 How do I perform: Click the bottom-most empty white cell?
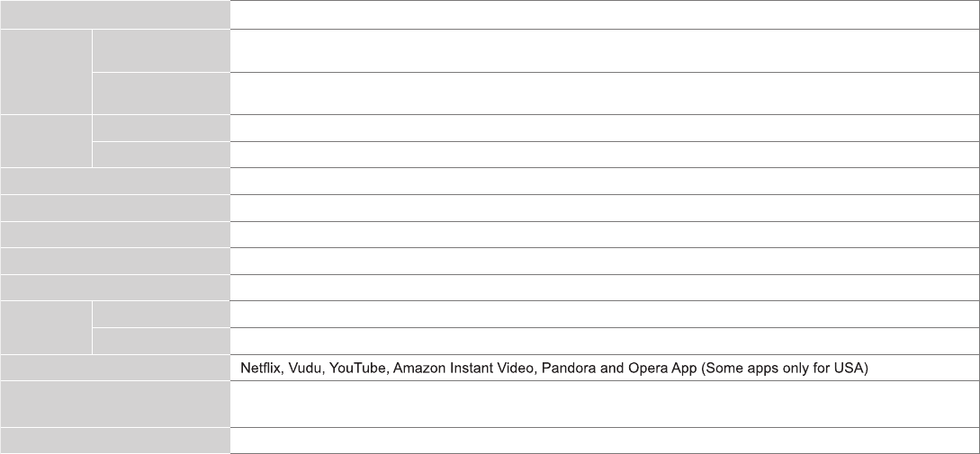click(604, 441)
